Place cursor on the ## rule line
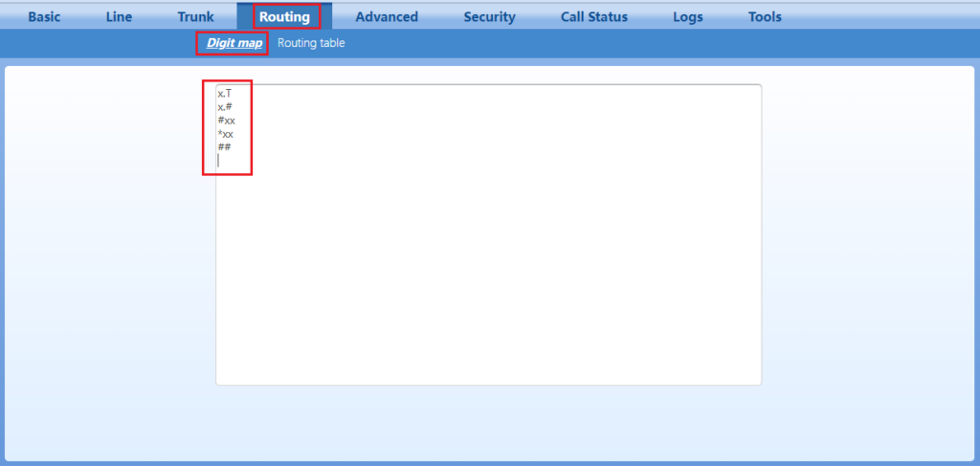980x466 pixels. [224, 147]
